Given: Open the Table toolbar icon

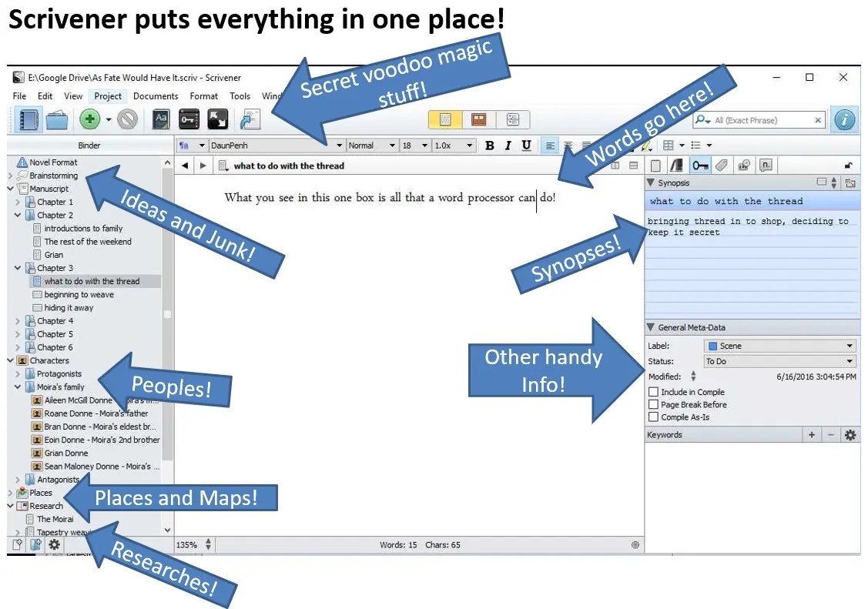Looking at the screenshot, I should [669, 146].
